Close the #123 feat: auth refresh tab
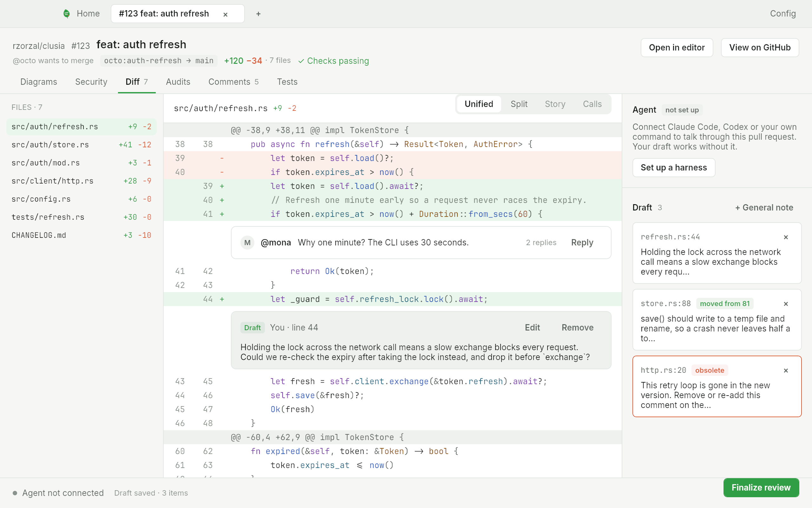 click(x=226, y=15)
